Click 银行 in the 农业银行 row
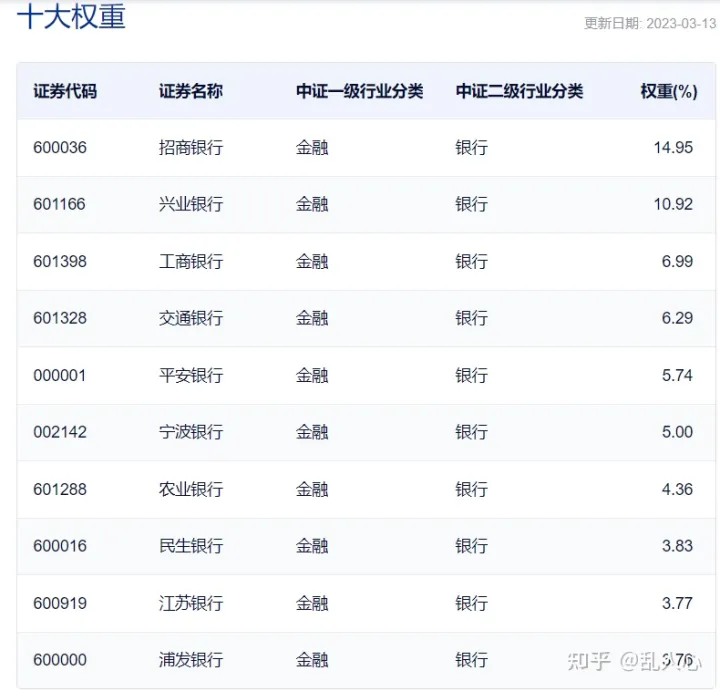Screen dimensions: 720x691 [x=471, y=489]
